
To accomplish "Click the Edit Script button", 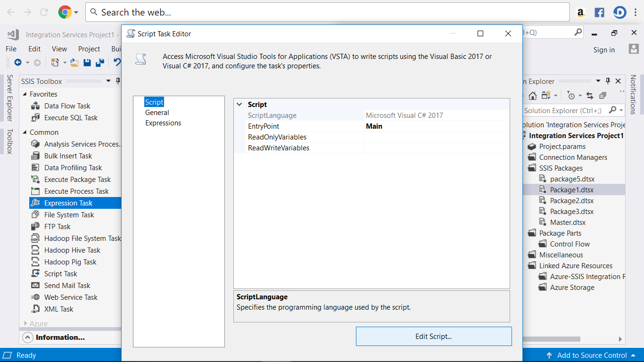I will (433, 336).
